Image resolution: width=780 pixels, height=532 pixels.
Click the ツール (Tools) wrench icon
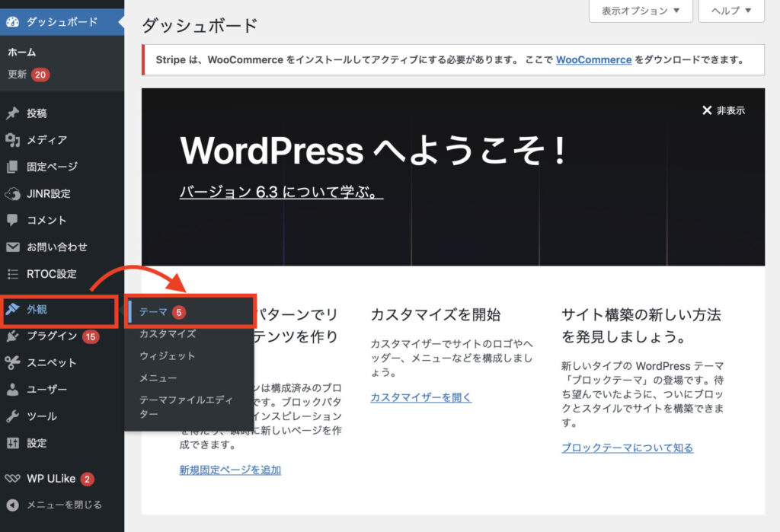click(x=14, y=416)
